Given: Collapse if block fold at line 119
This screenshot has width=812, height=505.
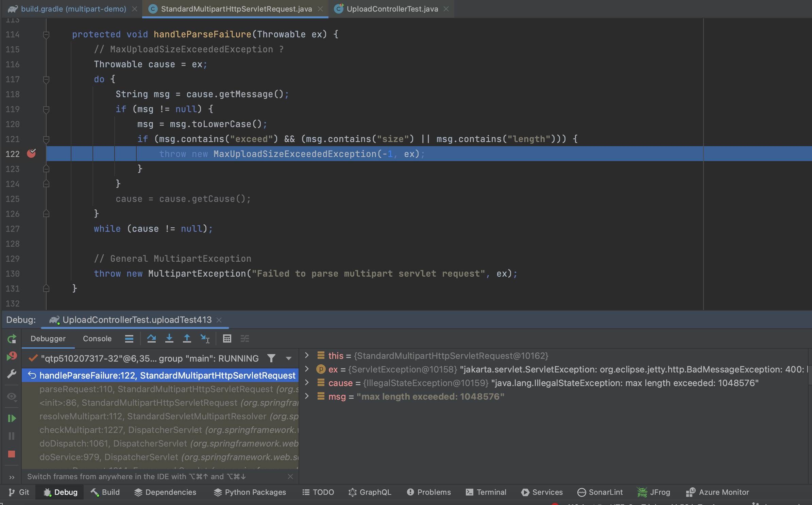Looking at the screenshot, I should pos(46,109).
